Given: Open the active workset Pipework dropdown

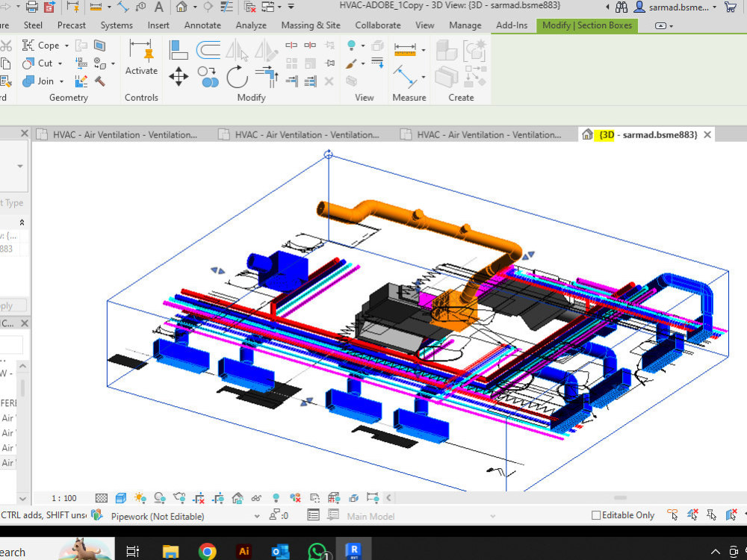Looking at the screenshot, I should coord(257,516).
